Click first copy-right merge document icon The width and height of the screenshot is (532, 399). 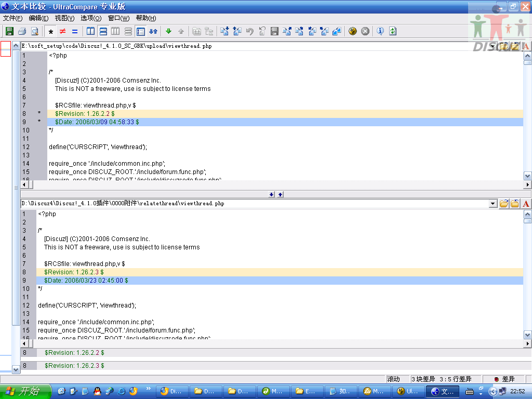pyautogui.click(x=287, y=32)
